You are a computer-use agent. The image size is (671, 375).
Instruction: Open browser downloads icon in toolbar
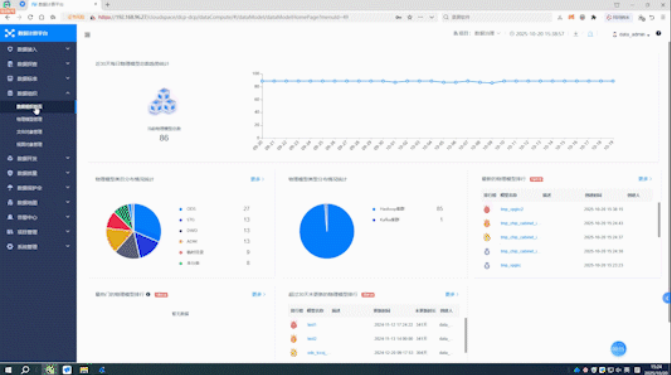(560, 17)
